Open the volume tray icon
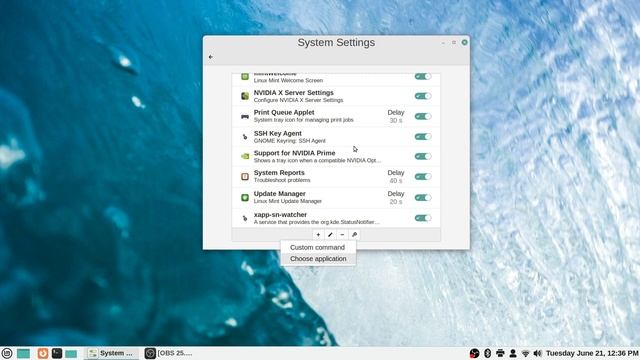The width and height of the screenshot is (640, 360). pos(538,353)
